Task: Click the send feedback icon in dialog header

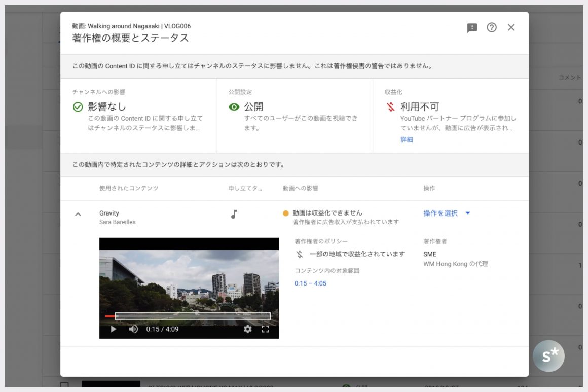Action: [x=472, y=28]
